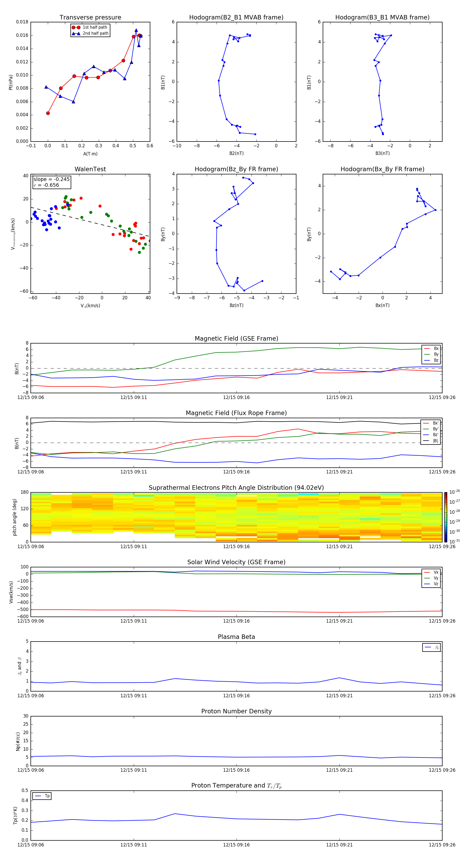Click the 'B2(nT)' axis label
This screenshot has width=473, height=868.
(x=236, y=153)
